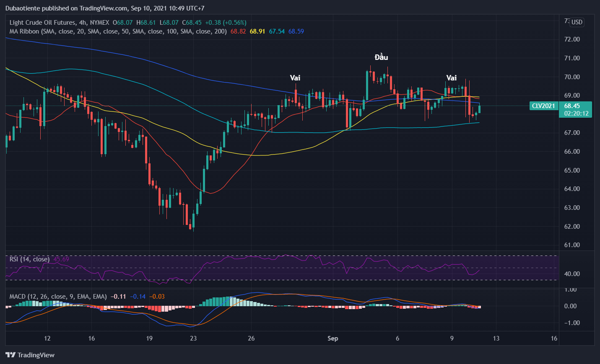Click the 70.00 price axis label
The width and height of the screenshot is (600, 364).
click(572, 77)
